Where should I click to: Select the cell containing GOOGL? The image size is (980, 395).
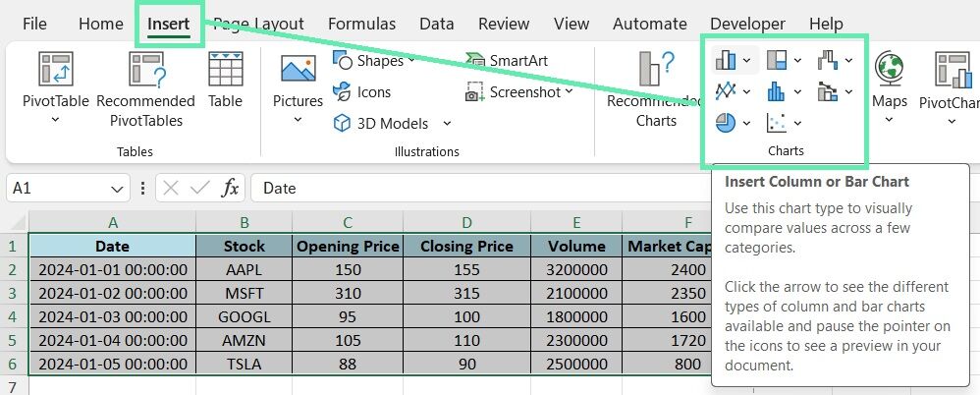[245, 316]
